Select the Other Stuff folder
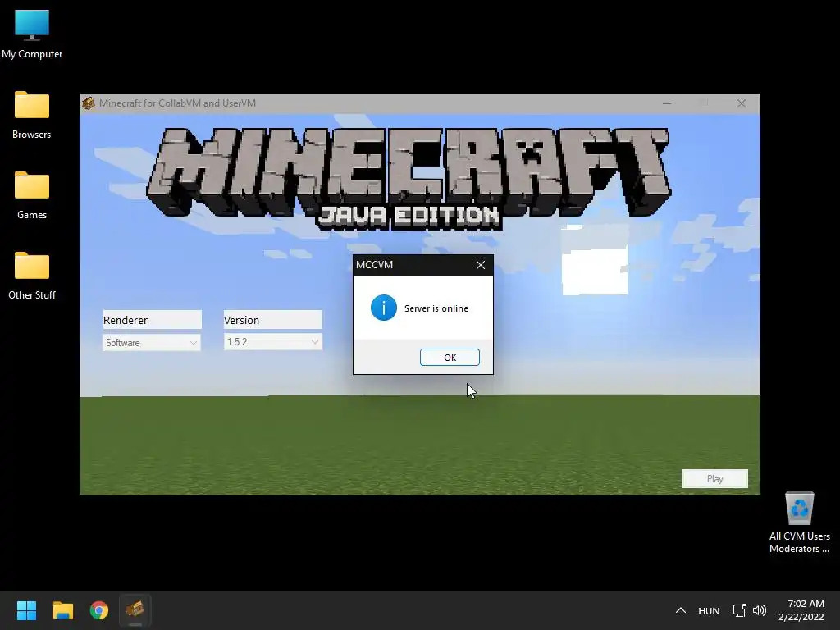This screenshot has height=630, width=840. (32, 276)
